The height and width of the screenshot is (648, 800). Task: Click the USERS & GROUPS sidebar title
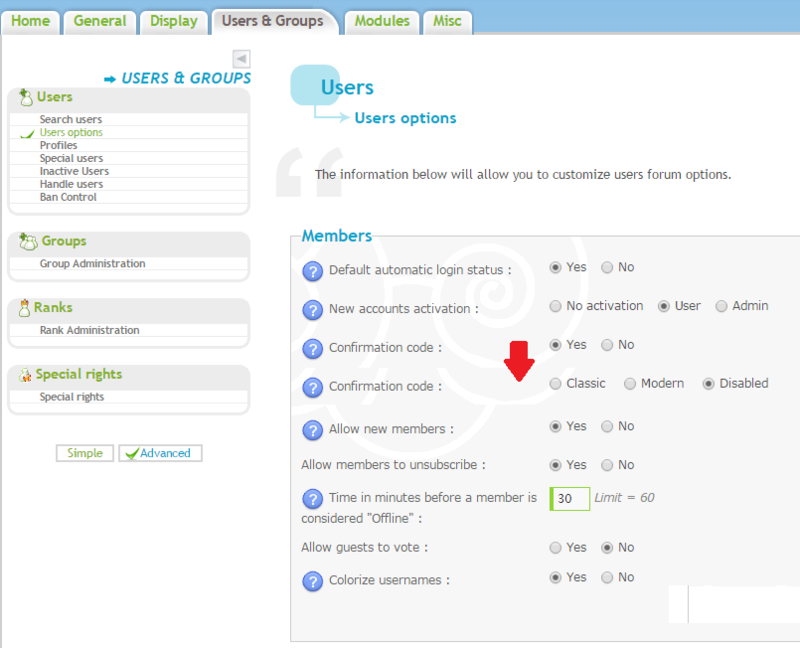[186, 79]
